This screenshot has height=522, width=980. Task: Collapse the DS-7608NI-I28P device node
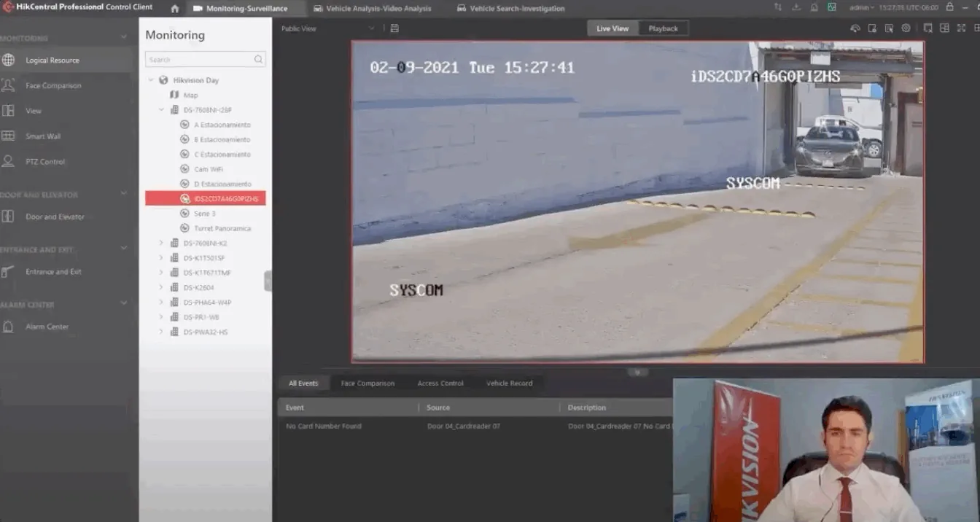[x=162, y=110]
